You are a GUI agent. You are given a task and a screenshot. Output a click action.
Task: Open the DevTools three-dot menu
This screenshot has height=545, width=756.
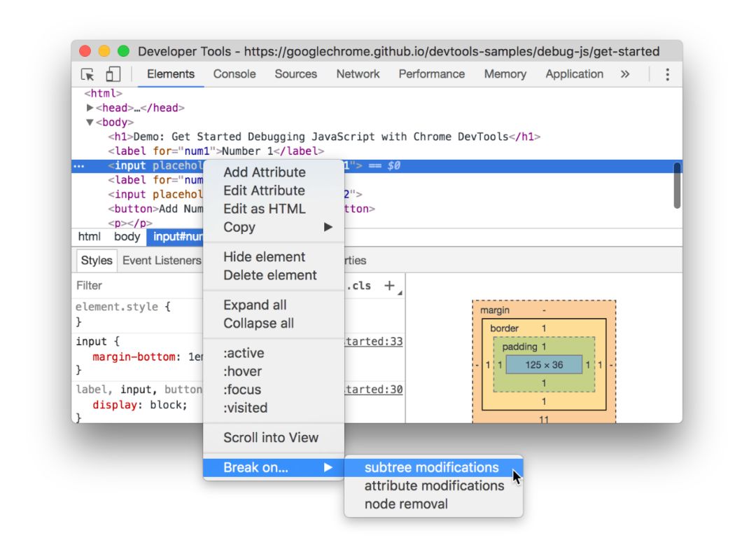click(x=667, y=74)
